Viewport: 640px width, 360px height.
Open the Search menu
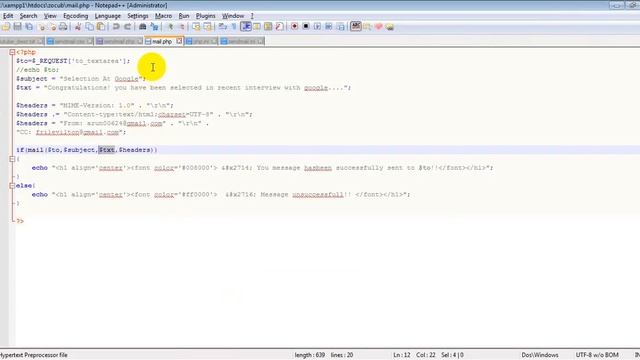pos(29,16)
